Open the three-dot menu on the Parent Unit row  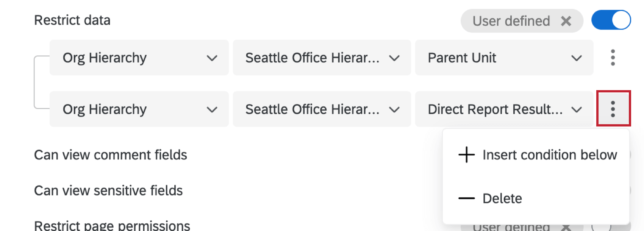click(613, 58)
